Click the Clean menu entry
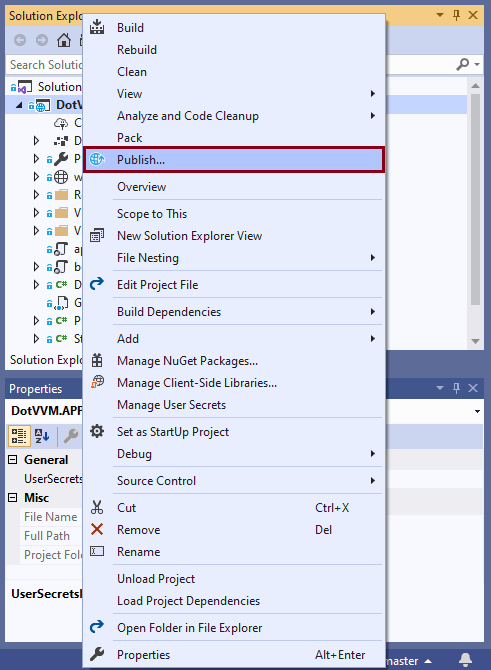This screenshot has width=491, height=670. point(234,72)
